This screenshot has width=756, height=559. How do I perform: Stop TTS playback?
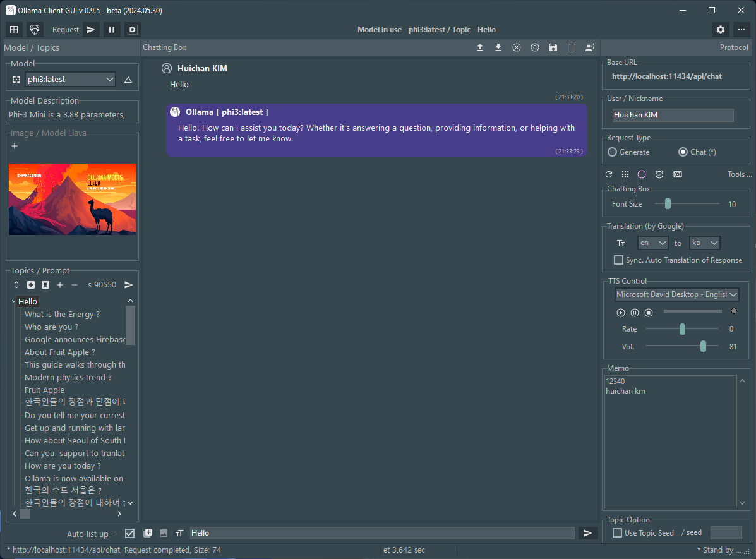pos(649,313)
